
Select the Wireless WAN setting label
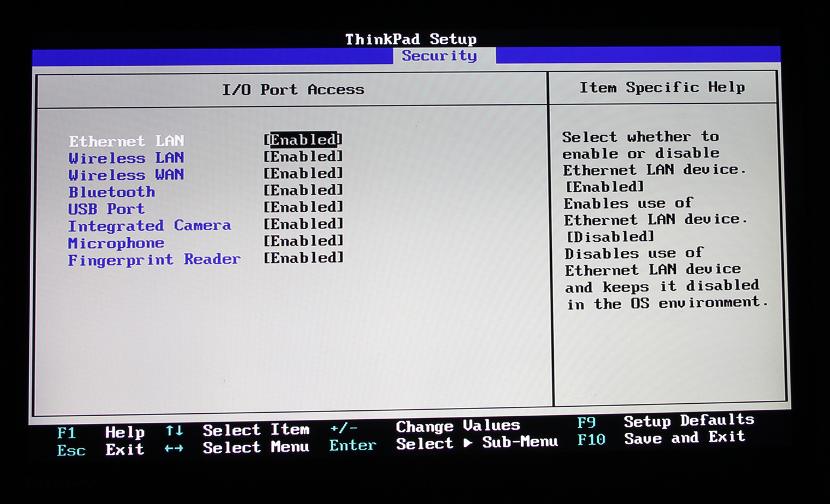click(126, 175)
